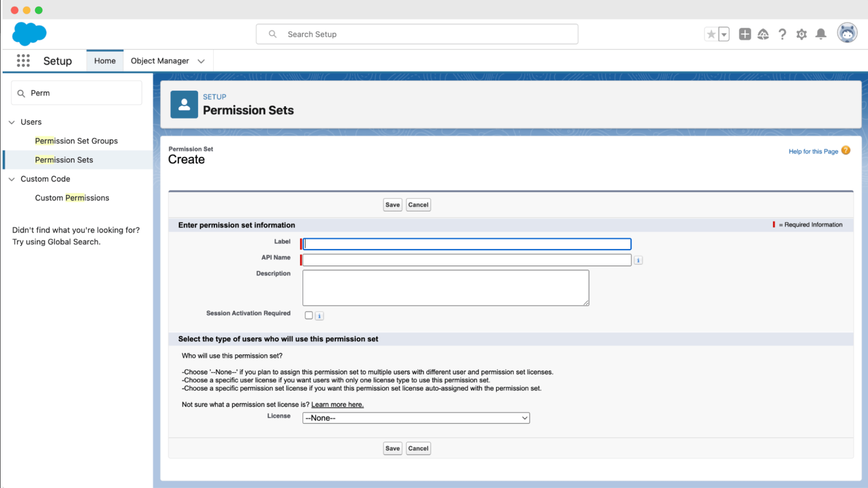This screenshot has height=488, width=868.
Task: Click the favorites star icon
Action: coord(711,34)
